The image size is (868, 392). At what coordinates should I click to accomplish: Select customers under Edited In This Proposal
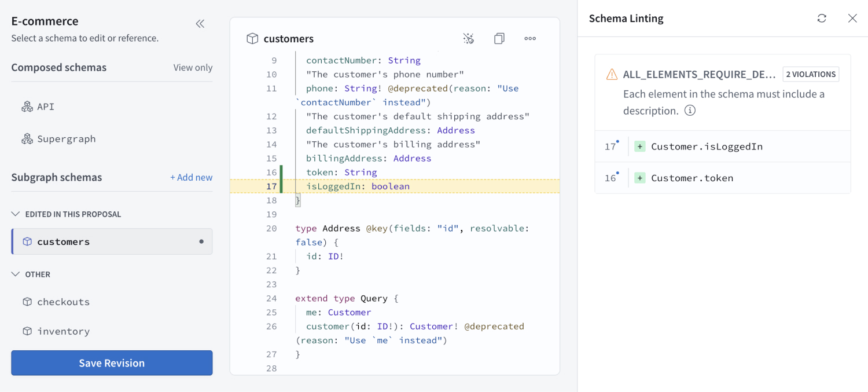click(x=112, y=241)
